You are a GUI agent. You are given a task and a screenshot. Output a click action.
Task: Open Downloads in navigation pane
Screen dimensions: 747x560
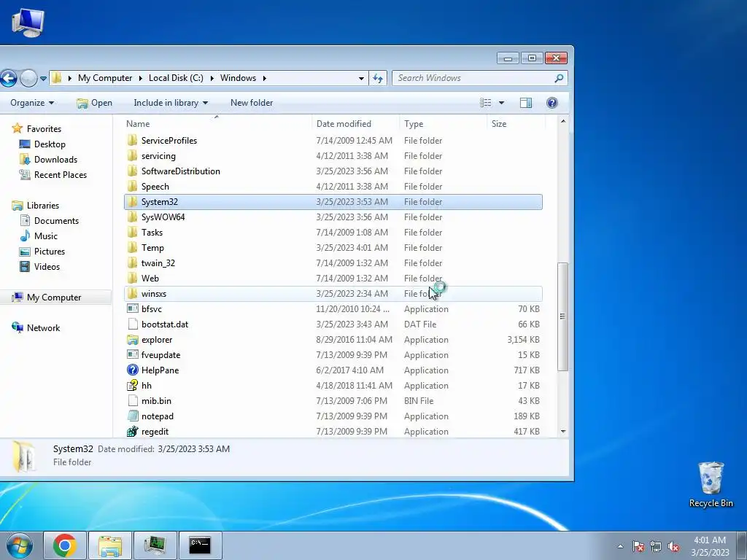[55, 160]
